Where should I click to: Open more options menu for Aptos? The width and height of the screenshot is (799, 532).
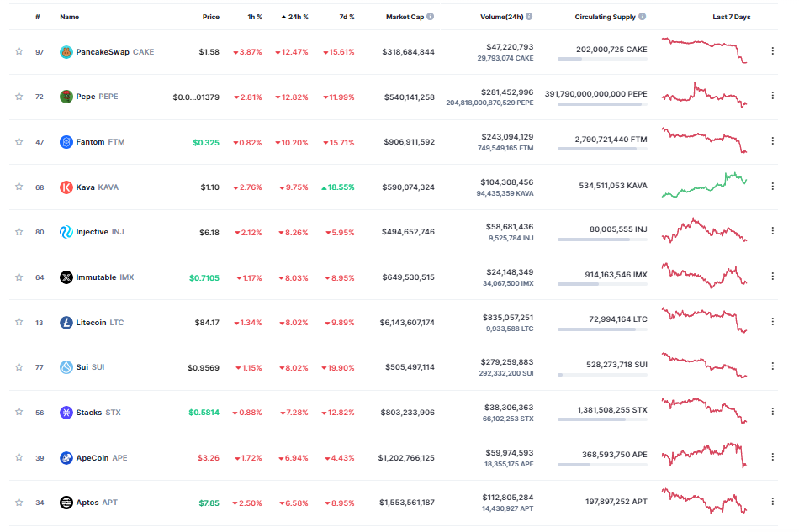(x=772, y=502)
